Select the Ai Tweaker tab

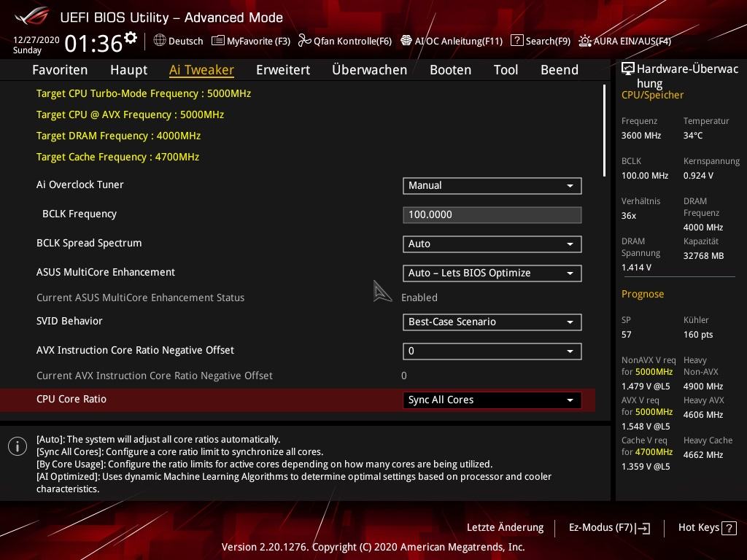click(x=201, y=69)
